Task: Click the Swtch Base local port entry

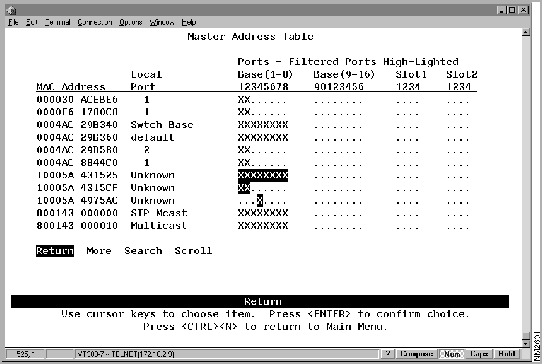Action: 162,124
